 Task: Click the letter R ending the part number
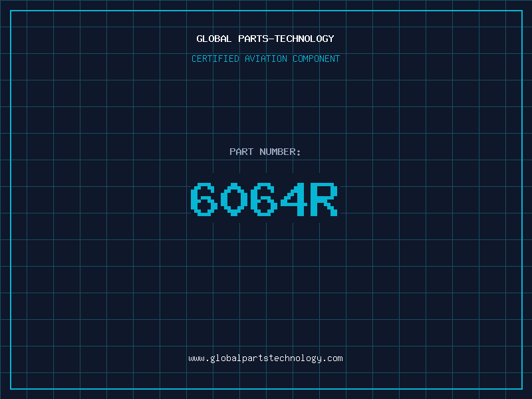point(325,199)
